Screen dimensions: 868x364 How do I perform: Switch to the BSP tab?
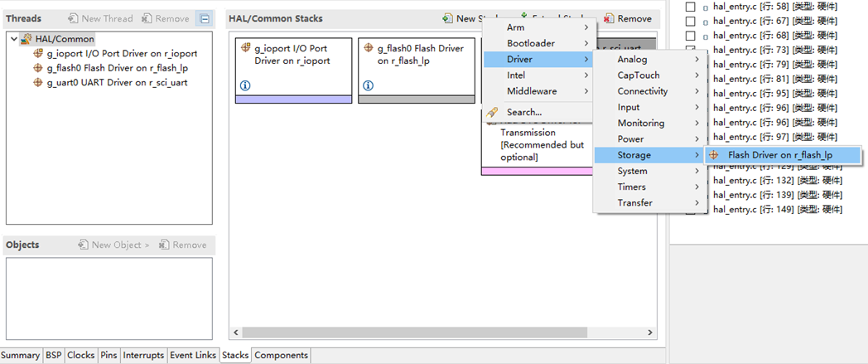[x=54, y=355]
